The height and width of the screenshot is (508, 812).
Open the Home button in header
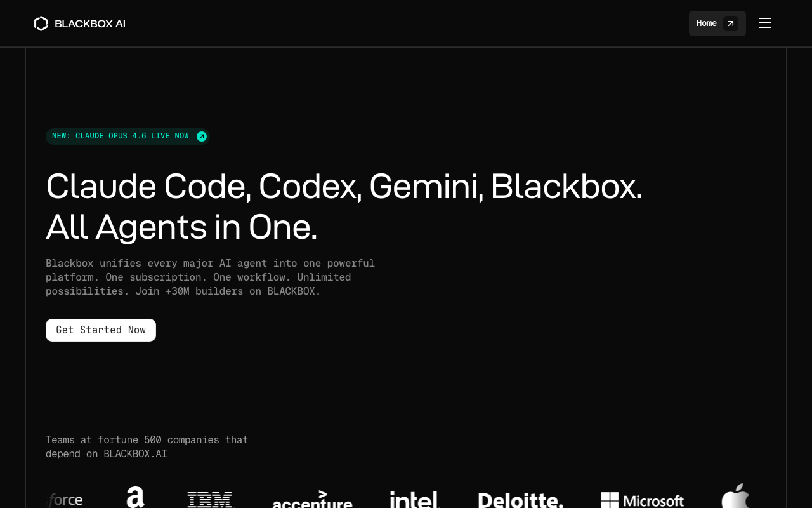(x=717, y=23)
